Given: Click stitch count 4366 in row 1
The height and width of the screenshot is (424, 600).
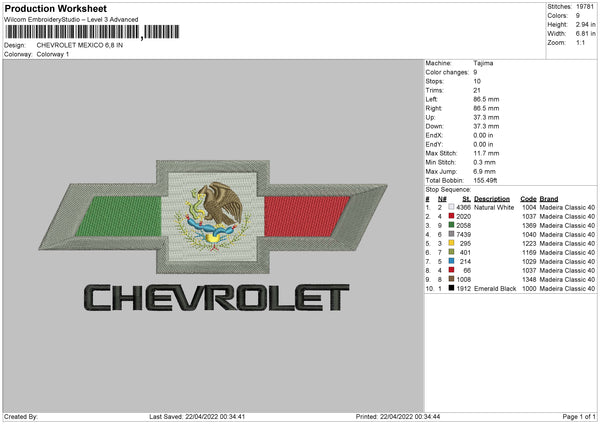Looking at the screenshot, I should (x=463, y=207).
